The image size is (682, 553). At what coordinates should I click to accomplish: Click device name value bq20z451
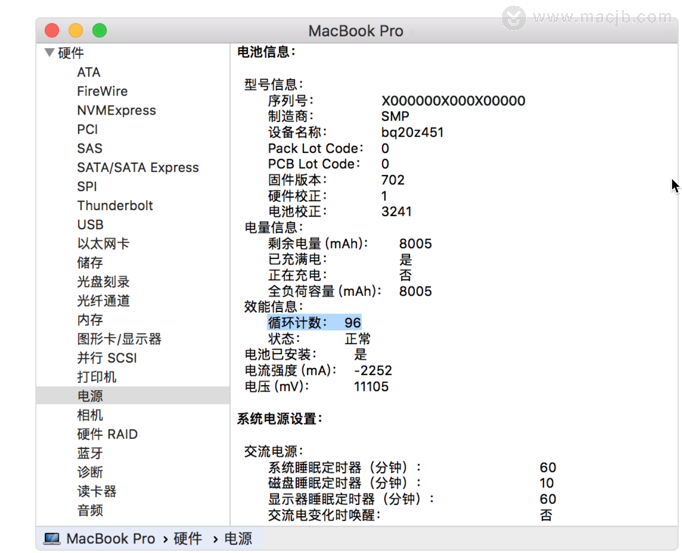(x=412, y=132)
